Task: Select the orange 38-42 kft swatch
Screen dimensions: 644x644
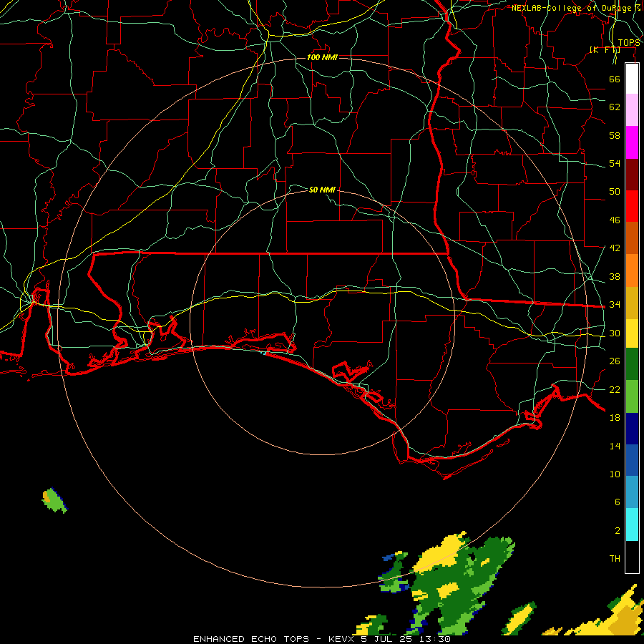Action: coord(632,270)
